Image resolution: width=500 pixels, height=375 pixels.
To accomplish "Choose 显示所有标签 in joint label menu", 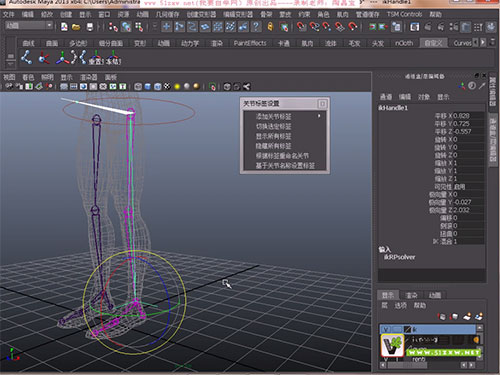I will [x=273, y=136].
